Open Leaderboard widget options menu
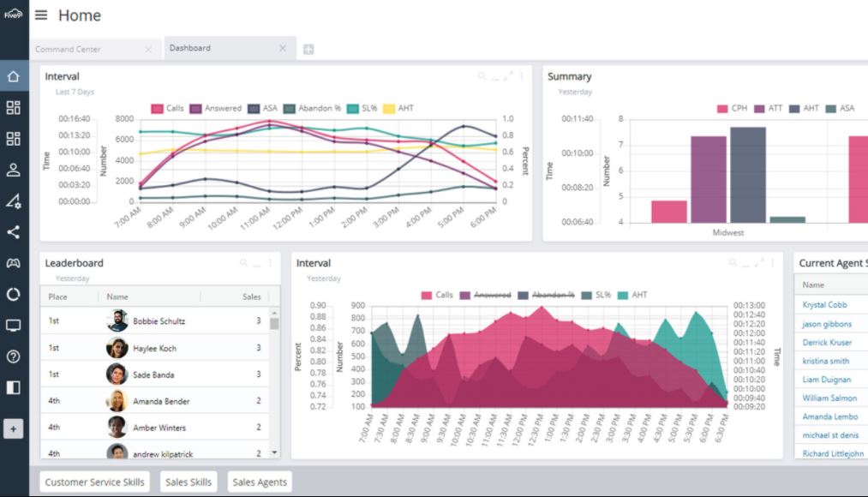 coord(270,263)
